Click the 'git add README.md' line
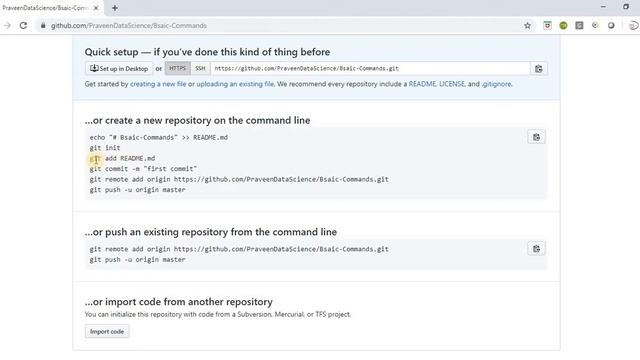 tap(122, 158)
